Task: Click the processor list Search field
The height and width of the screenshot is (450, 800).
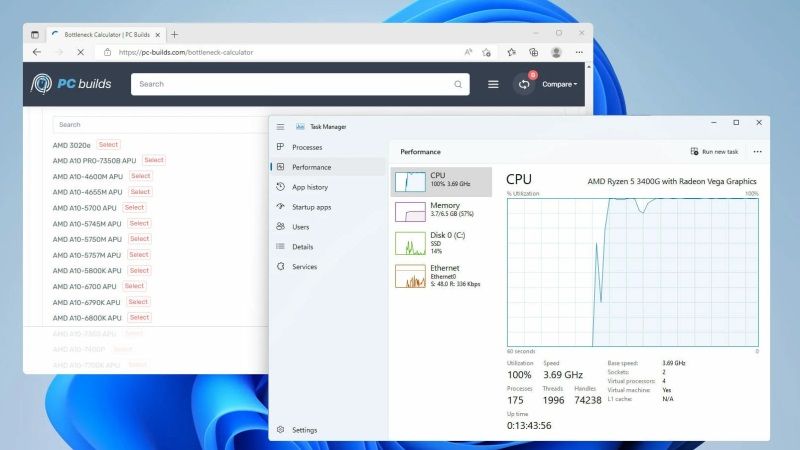Action: [x=161, y=124]
